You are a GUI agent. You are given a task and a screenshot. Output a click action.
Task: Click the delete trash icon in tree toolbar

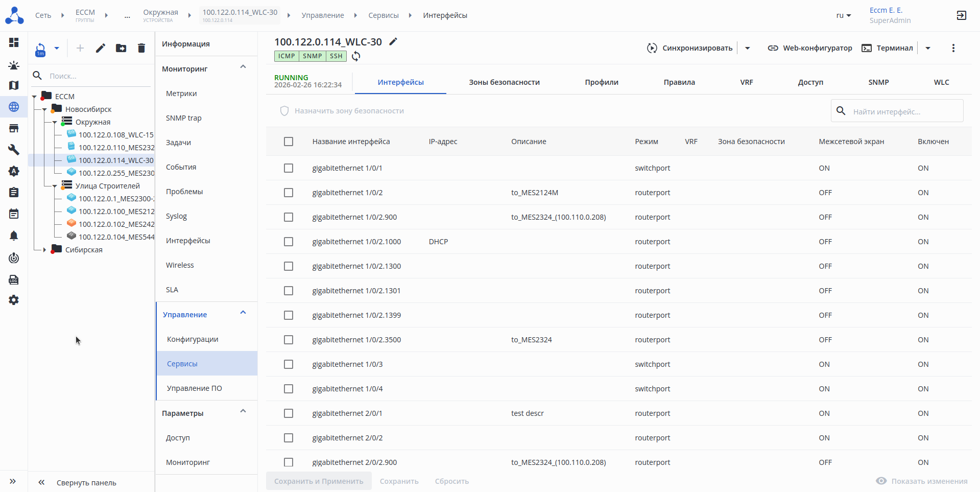[141, 48]
